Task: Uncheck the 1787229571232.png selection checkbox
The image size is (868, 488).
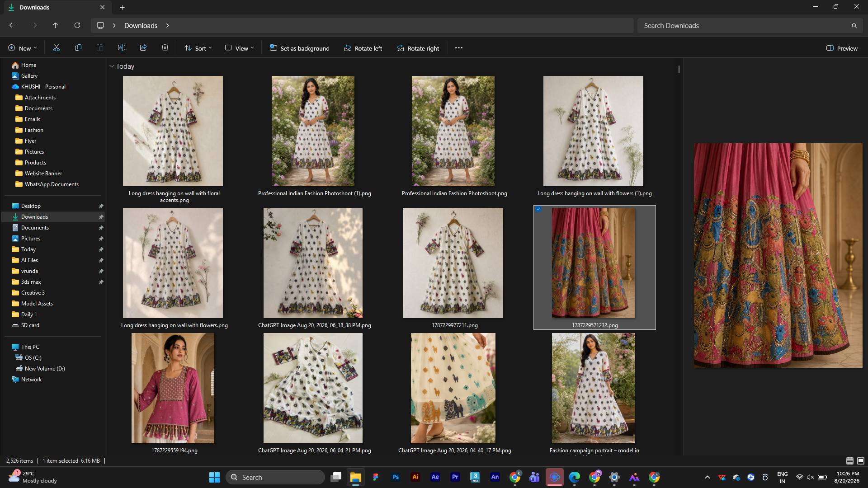Action: point(538,209)
